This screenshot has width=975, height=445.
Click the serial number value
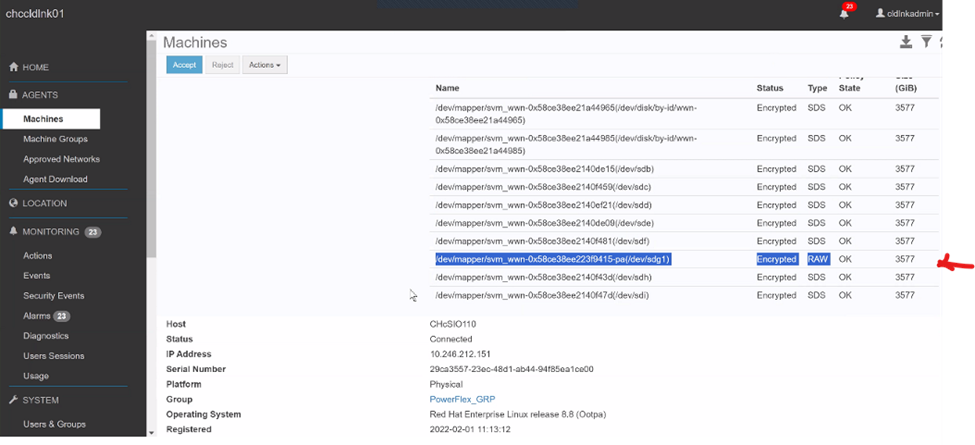(512, 369)
